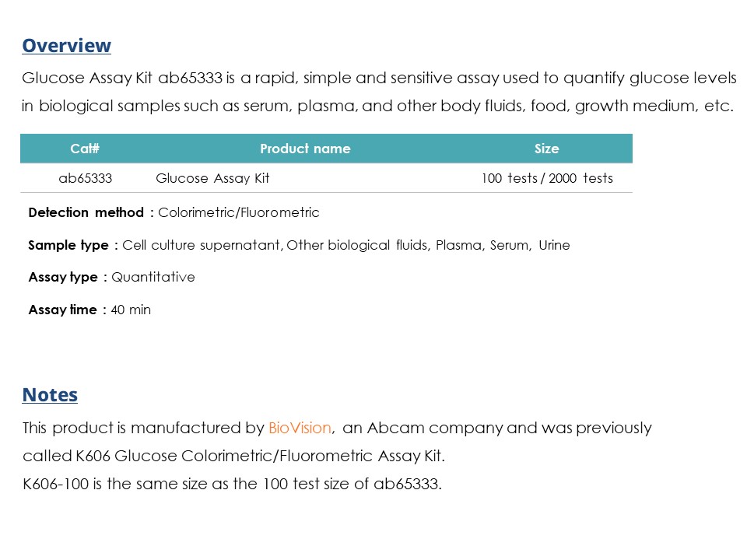Click the Assay type label
Screen dimensions: 747x560
tap(63, 277)
